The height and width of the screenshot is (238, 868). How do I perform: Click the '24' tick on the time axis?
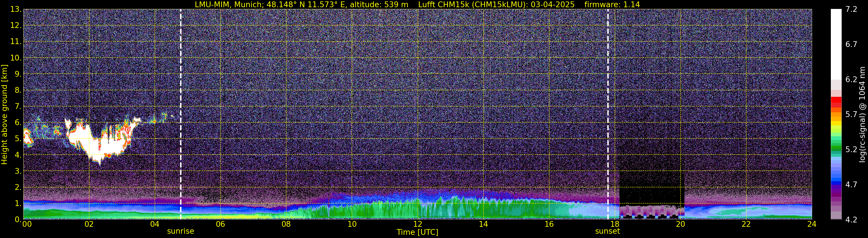tap(812, 224)
